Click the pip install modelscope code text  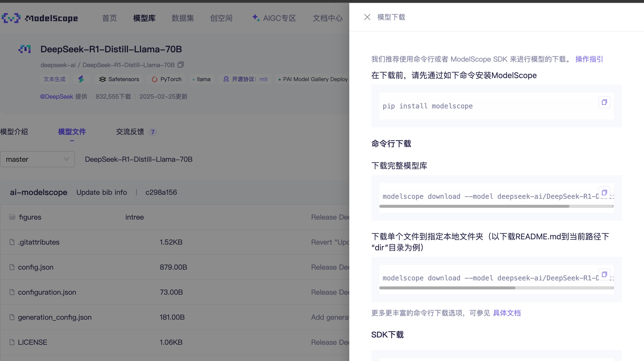pos(428,106)
